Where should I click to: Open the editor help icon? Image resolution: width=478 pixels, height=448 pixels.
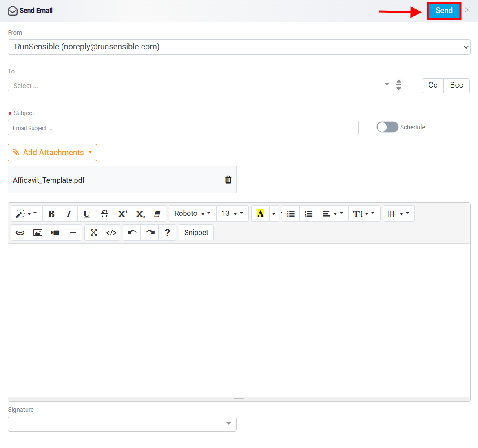click(x=167, y=233)
